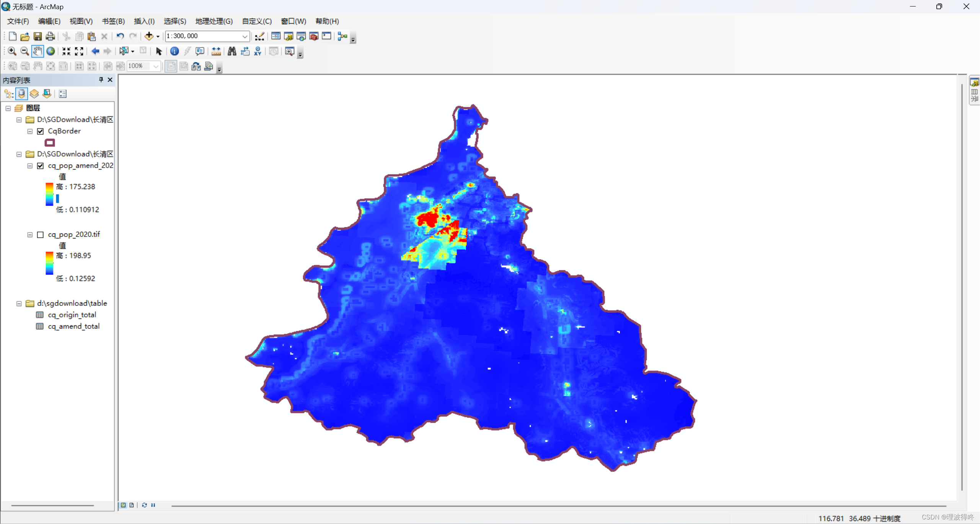Select the Measure tool
Image resolution: width=980 pixels, height=524 pixels.
point(216,51)
